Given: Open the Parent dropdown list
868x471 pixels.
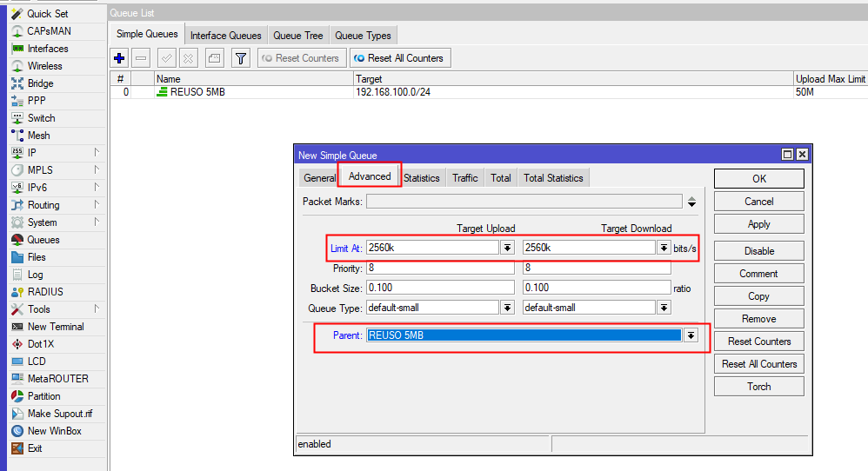Looking at the screenshot, I should 691,335.
